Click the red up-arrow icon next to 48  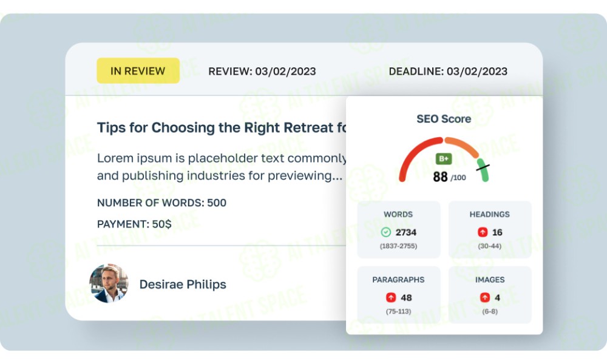point(392,298)
